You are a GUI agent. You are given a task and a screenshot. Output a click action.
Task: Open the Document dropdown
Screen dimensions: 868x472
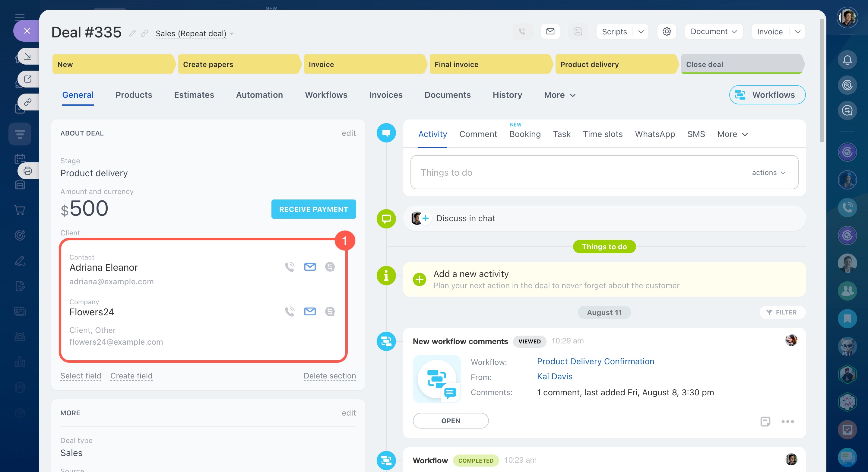click(x=714, y=31)
